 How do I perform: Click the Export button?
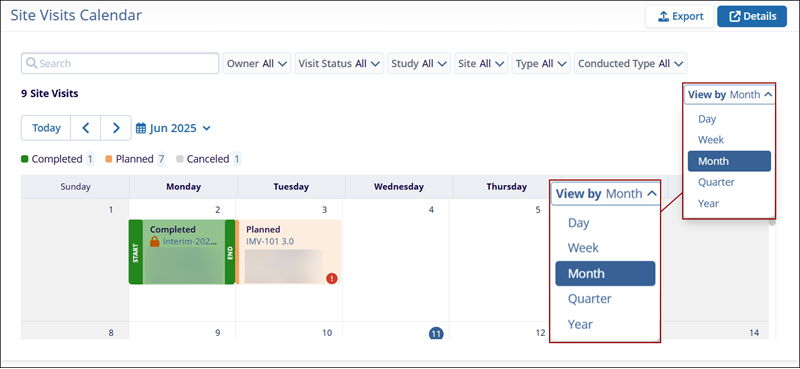click(x=680, y=16)
